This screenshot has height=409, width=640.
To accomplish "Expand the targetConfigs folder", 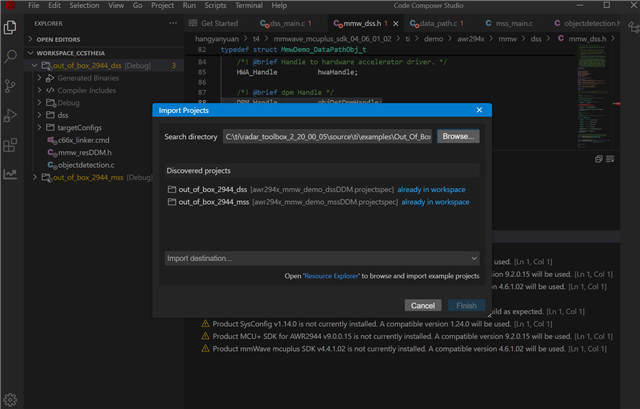I will (39, 127).
